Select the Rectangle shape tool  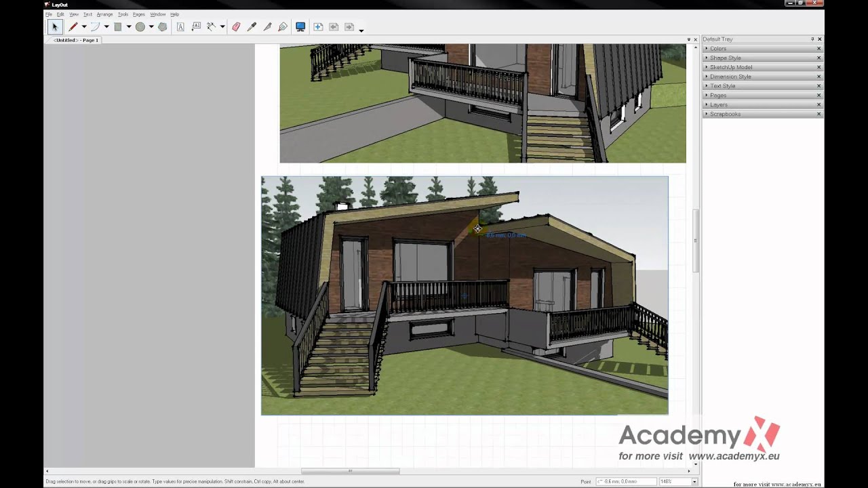[x=117, y=27]
